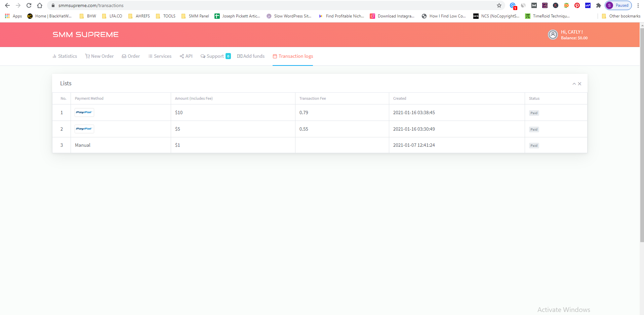The width and height of the screenshot is (644, 315).
Task: Click the 0.79 transaction fee
Action: click(x=304, y=113)
